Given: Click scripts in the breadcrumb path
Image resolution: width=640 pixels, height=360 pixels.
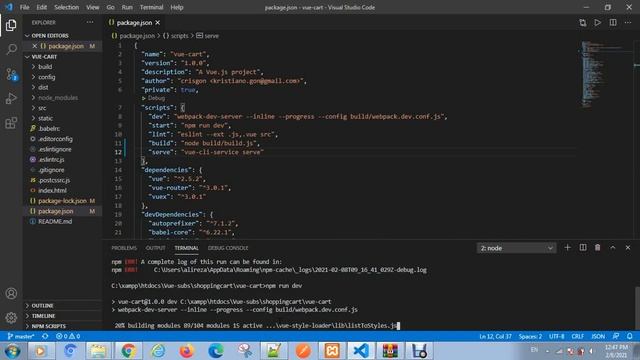Looking at the screenshot, I should pyautogui.click(x=176, y=36).
